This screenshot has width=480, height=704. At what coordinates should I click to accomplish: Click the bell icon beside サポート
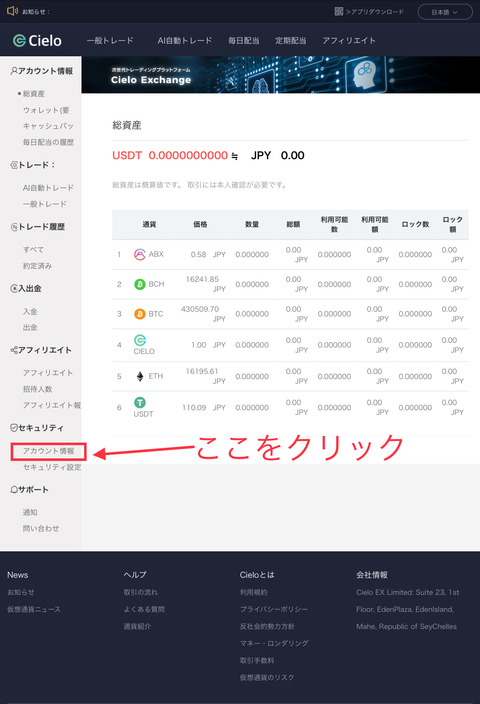pyautogui.click(x=14, y=489)
